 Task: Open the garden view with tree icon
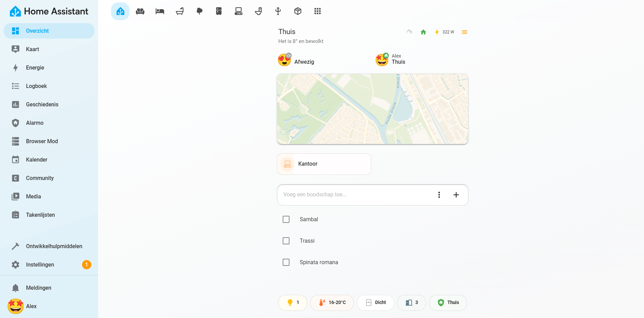click(199, 11)
